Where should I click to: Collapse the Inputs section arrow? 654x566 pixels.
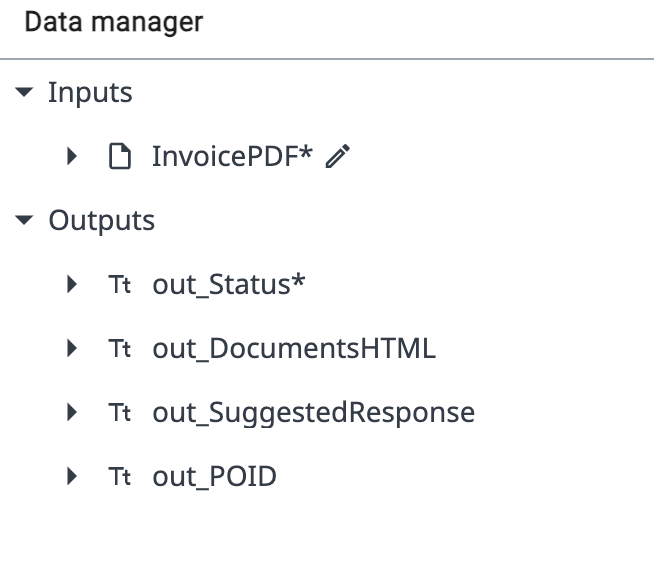click(24, 92)
